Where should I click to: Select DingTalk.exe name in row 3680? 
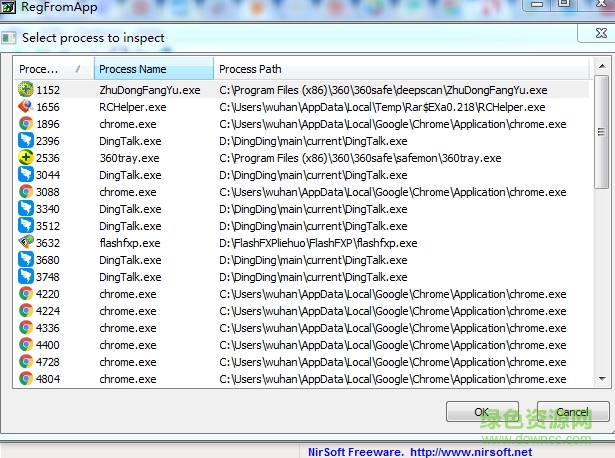130,260
